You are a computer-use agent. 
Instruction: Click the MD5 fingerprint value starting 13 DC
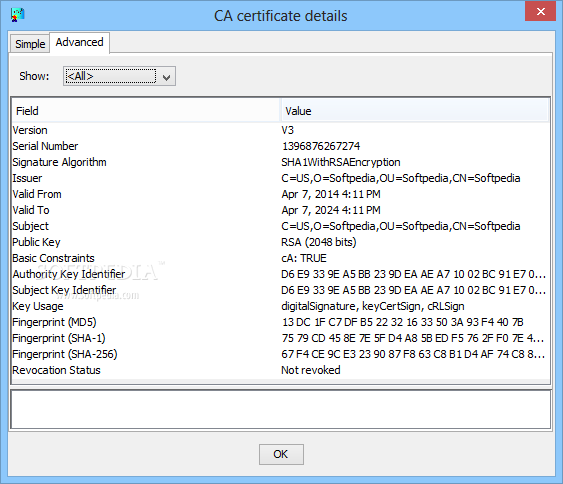(x=402, y=322)
